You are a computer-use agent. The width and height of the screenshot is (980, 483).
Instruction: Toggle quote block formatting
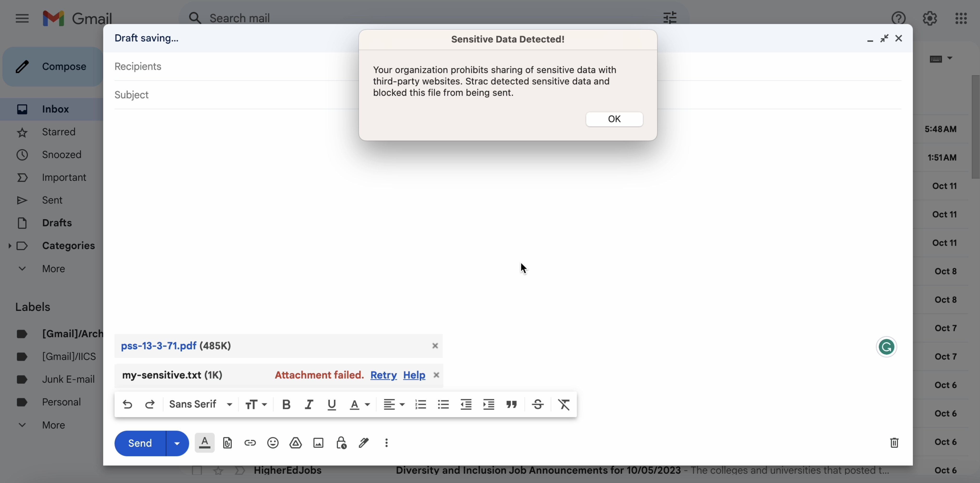pos(512,404)
